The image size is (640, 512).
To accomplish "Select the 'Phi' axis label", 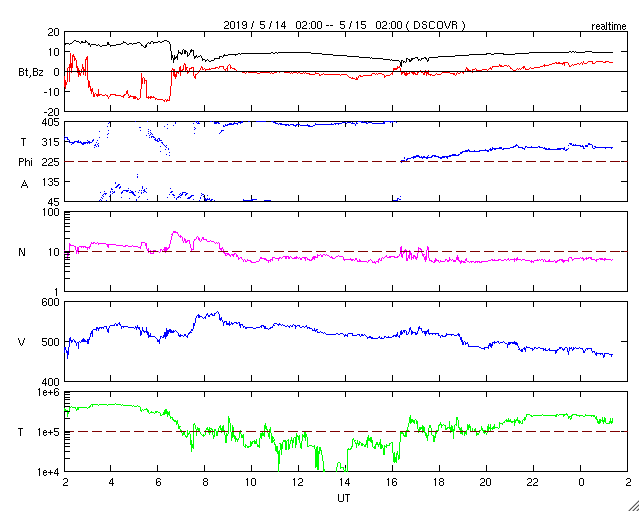I will (25, 162).
